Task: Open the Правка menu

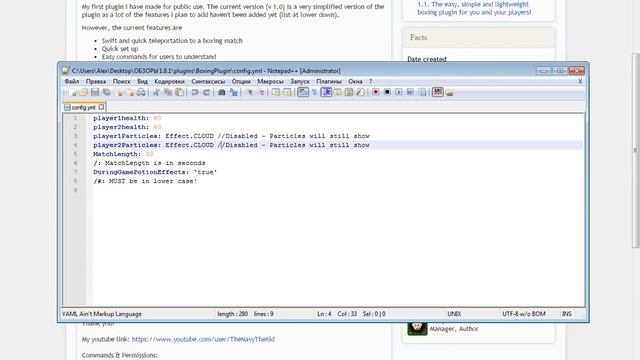Action: click(x=96, y=82)
